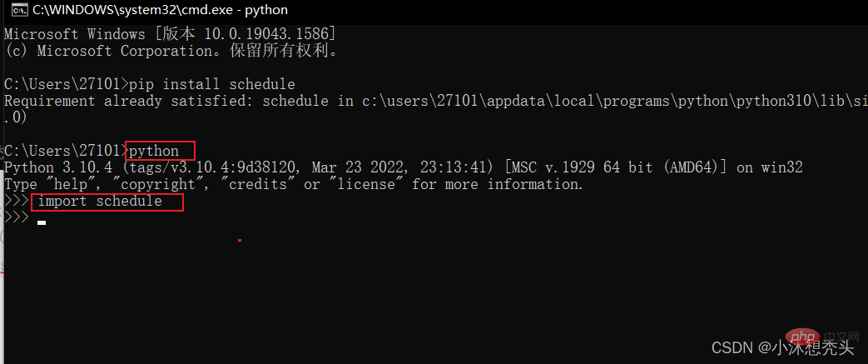Click the .0) continuation output text
The width and height of the screenshot is (868, 364).
point(15,117)
